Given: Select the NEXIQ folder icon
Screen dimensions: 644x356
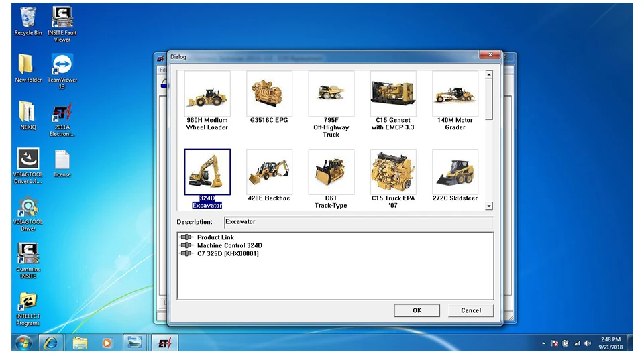Looking at the screenshot, I should 28,116.
